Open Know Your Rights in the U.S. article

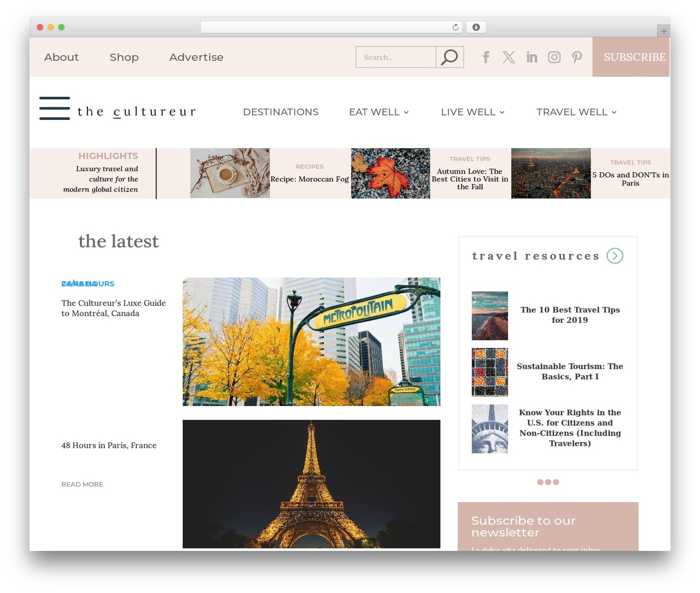click(570, 428)
